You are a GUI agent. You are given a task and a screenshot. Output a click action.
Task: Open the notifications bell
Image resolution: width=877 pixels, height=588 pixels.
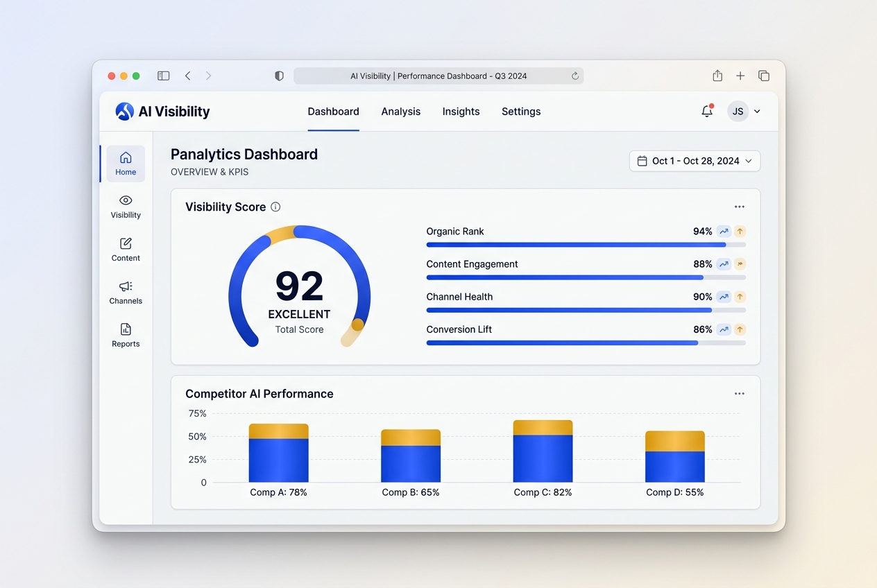click(x=707, y=111)
